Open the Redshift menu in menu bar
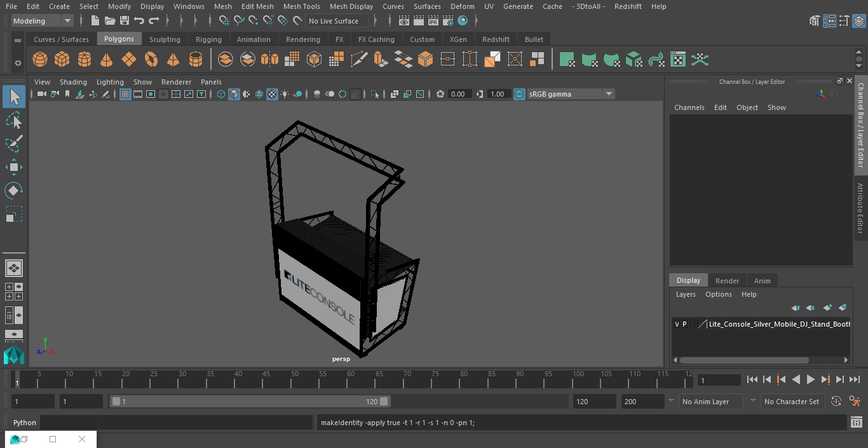Image resolution: width=868 pixels, height=448 pixels. tap(628, 6)
